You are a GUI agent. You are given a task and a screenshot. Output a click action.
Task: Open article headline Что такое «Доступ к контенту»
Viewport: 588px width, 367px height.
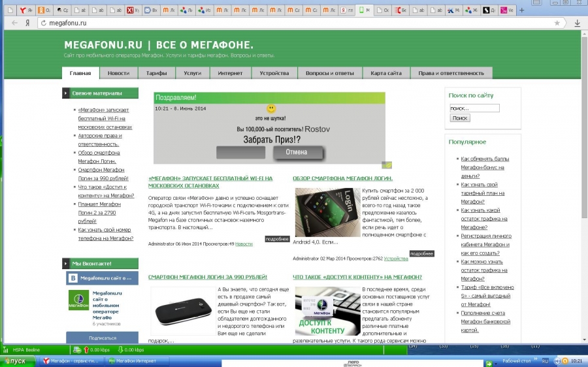pyautogui.click(x=357, y=277)
